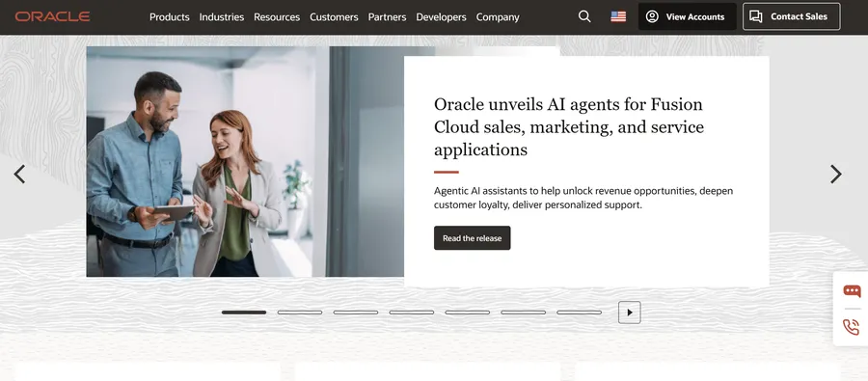
Task: Click the headline about Oracle AI agents
Action: (568, 126)
